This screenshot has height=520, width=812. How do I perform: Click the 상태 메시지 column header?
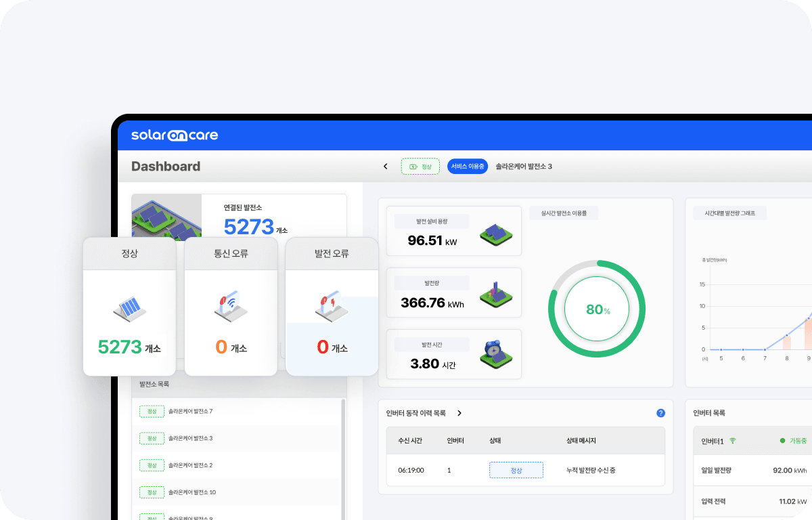click(x=581, y=441)
